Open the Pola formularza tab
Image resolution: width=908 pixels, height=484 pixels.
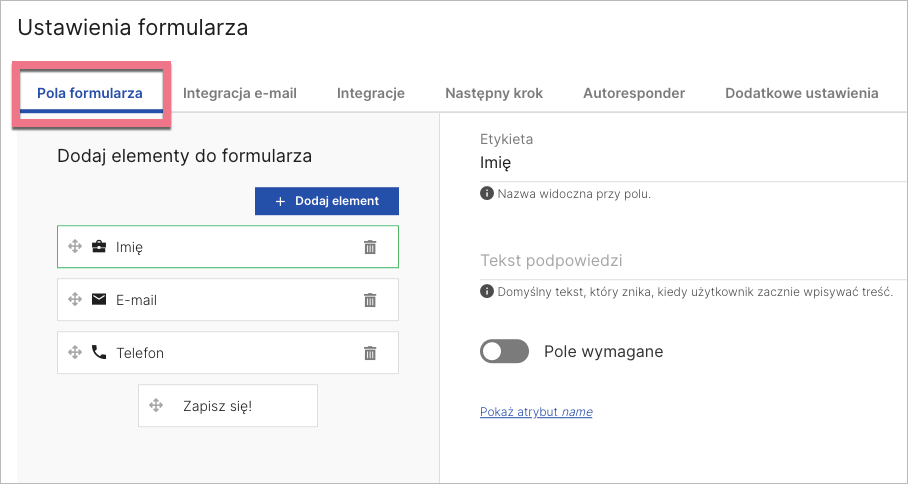pyautogui.click(x=90, y=94)
